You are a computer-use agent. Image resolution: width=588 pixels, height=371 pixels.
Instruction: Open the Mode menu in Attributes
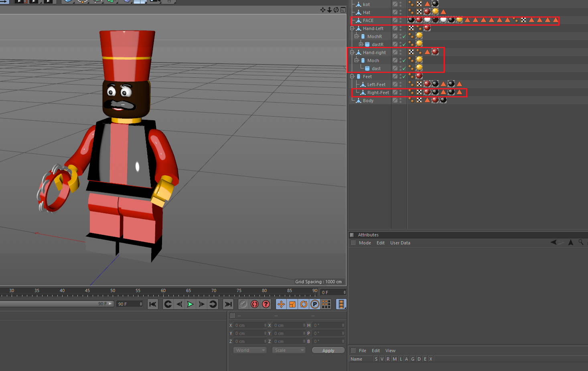pyautogui.click(x=365, y=243)
